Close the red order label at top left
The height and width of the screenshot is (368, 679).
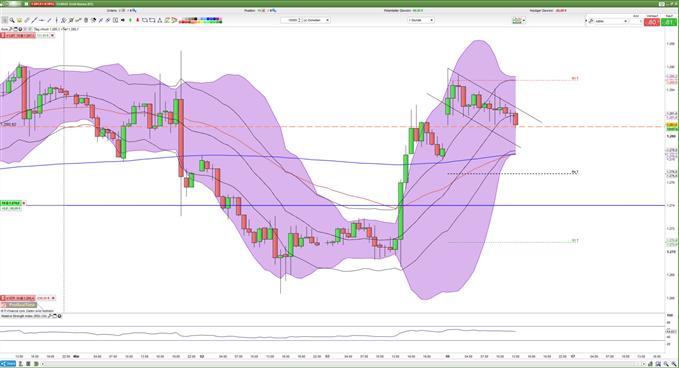coord(52,36)
